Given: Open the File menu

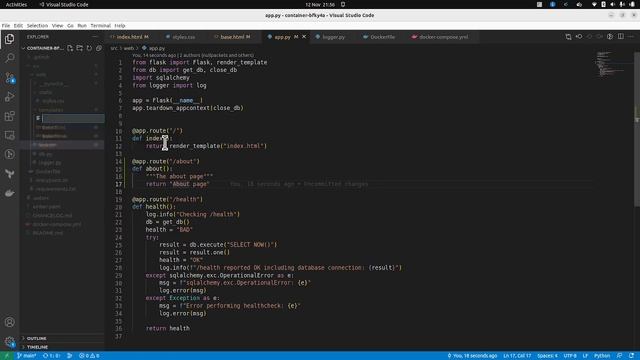Looking at the screenshot, I should [x=6, y=25].
